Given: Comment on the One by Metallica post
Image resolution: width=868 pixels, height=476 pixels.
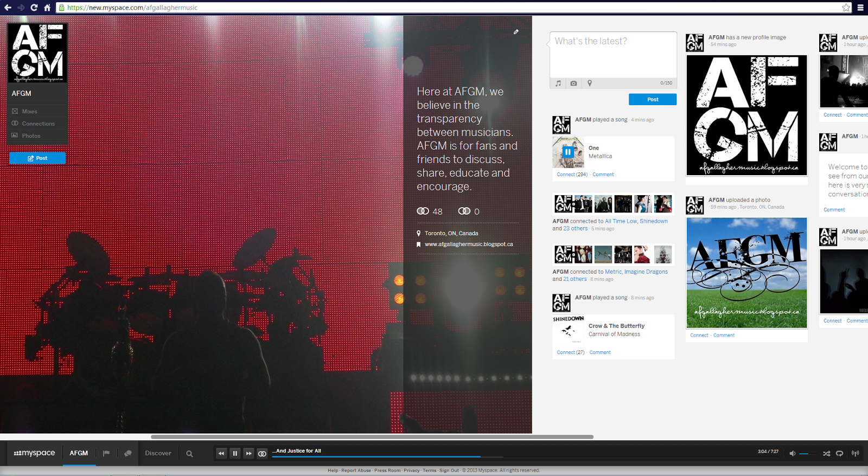Looking at the screenshot, I should 603,175.
